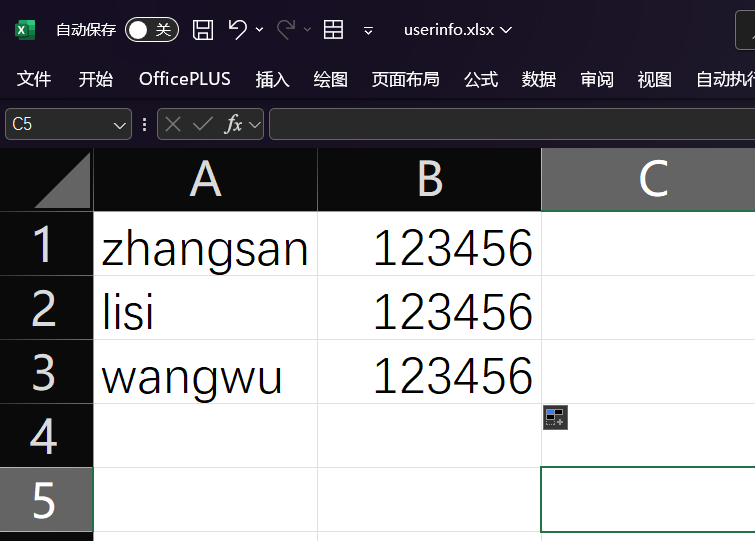Click the table grid icon in quick access
The image size is (755, 541).
coord(333,30)
